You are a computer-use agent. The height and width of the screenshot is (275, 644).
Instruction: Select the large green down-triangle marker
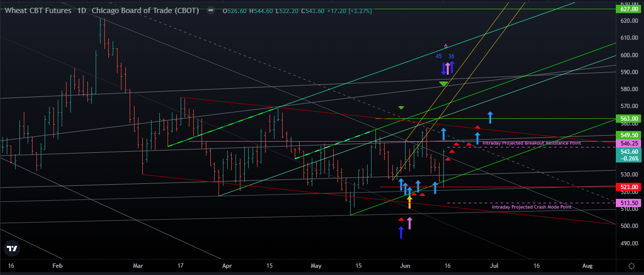(443, 84)
